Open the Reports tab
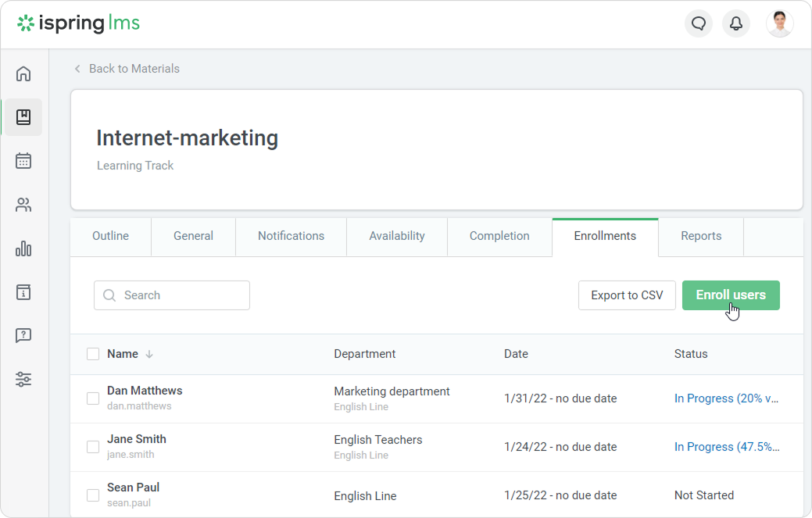The width and height of the screenshot is (812, 518). pos(701,236)
